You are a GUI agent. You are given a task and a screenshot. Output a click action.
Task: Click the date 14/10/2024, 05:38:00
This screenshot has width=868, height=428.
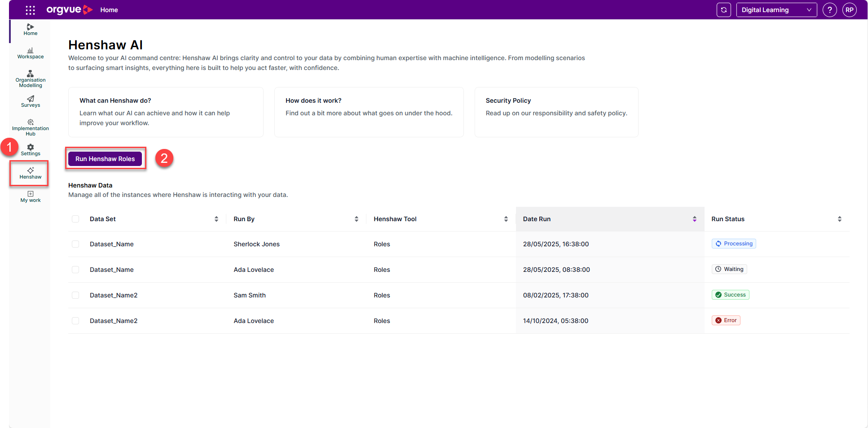555,321
